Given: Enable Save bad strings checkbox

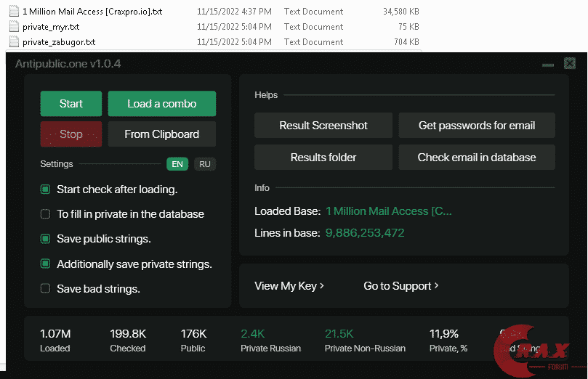Looking at the screenshot, I should click(45, 288).
